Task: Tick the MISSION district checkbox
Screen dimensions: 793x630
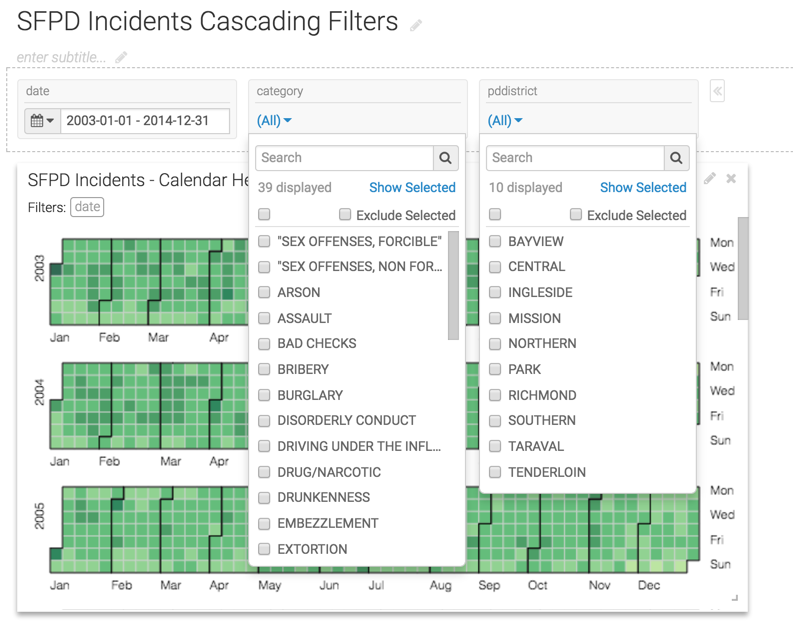Action: (495, 318)
